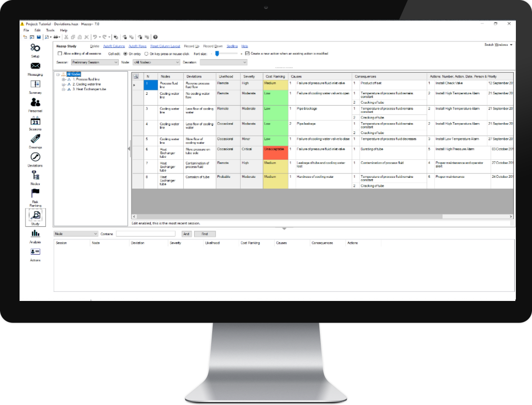The width and height of the screenshot is (532, 405).
Task: Open the Edit menu
Action: (x=38, y=30)
